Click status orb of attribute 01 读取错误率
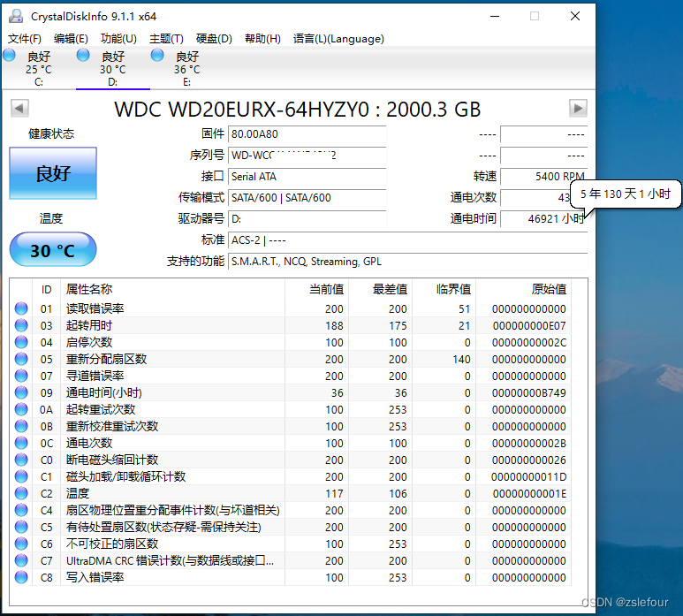 click(21, 308)
